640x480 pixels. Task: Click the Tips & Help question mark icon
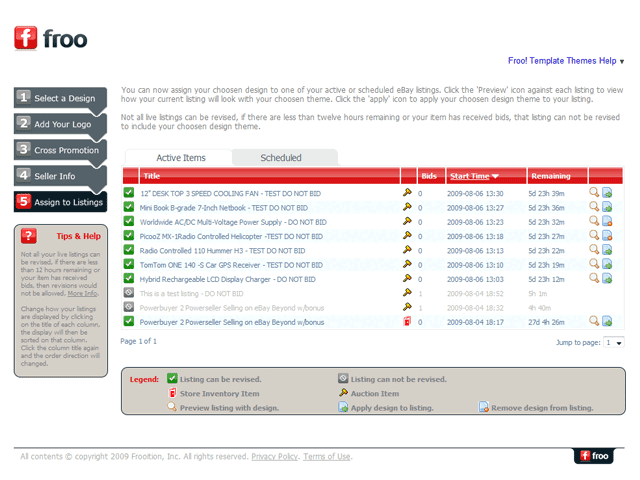pos(29,236)
